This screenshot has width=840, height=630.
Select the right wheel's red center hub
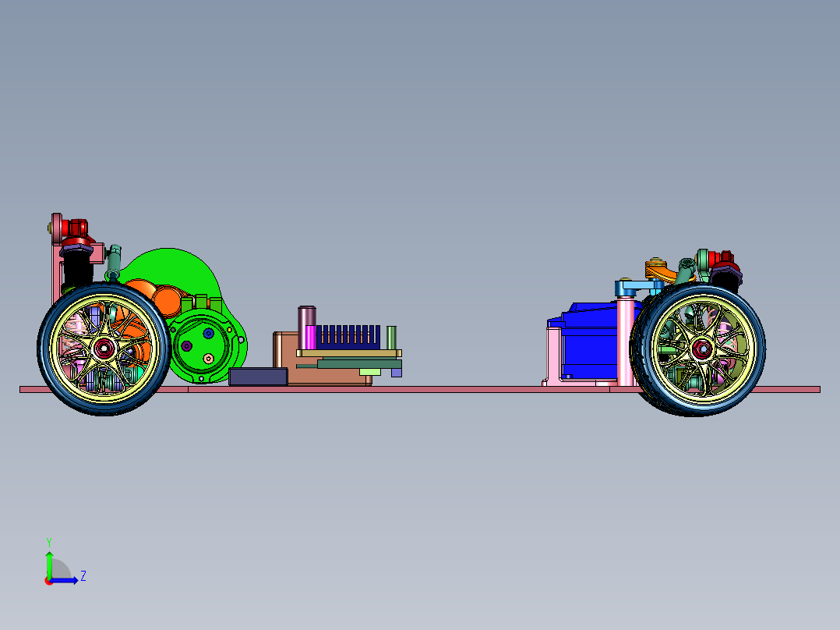(x=702, y=349)
